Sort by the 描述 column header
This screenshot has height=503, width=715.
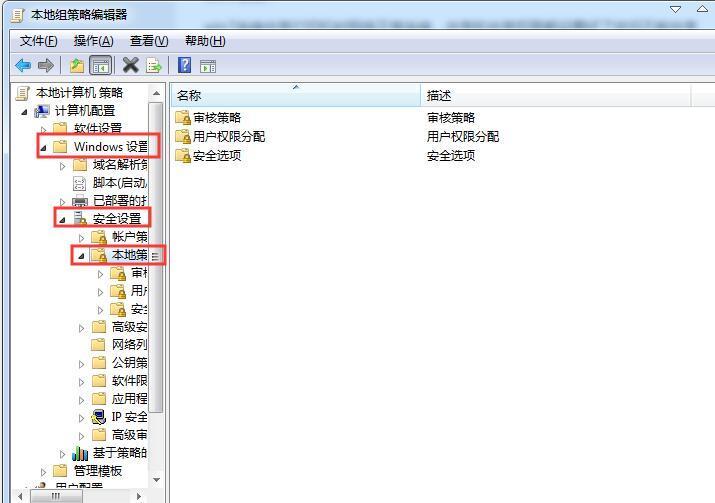coord(556,95)
